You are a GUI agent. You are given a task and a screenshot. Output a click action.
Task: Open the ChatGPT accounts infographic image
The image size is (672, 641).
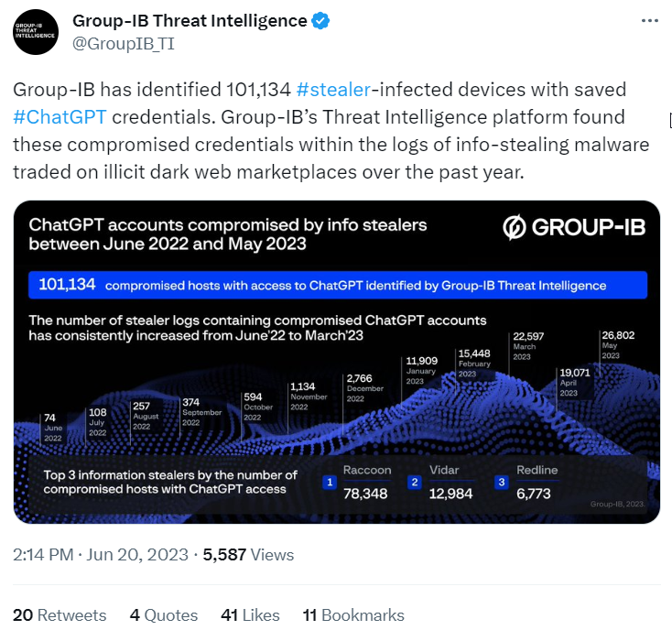click(336, 362)
